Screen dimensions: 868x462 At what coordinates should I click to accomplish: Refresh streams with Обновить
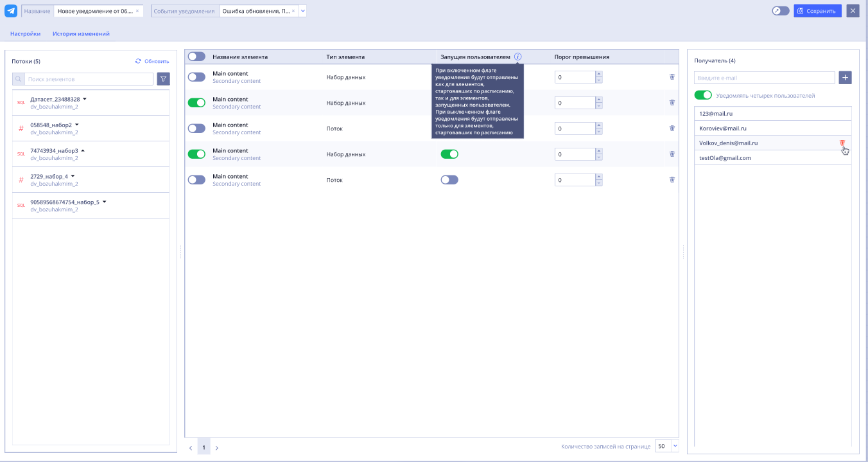(x=152, y=61)
